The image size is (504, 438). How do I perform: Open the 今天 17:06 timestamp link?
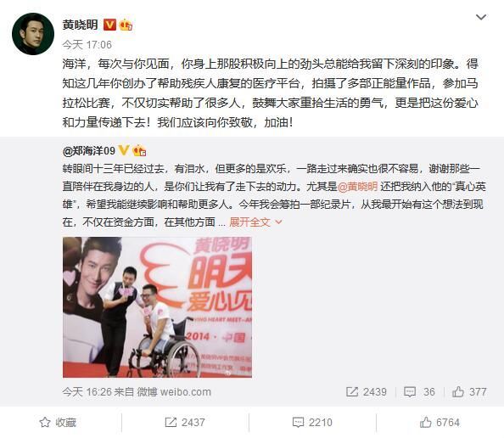coord(87,45)
